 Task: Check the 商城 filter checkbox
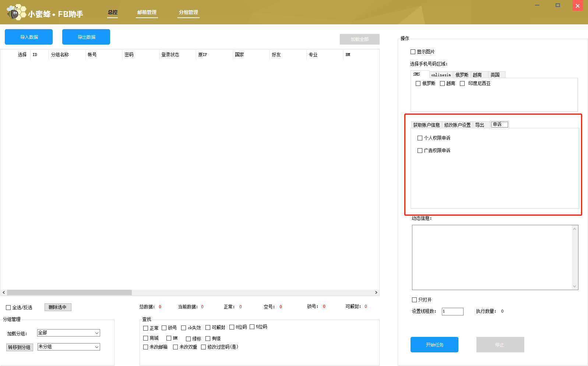pos(146,338)
